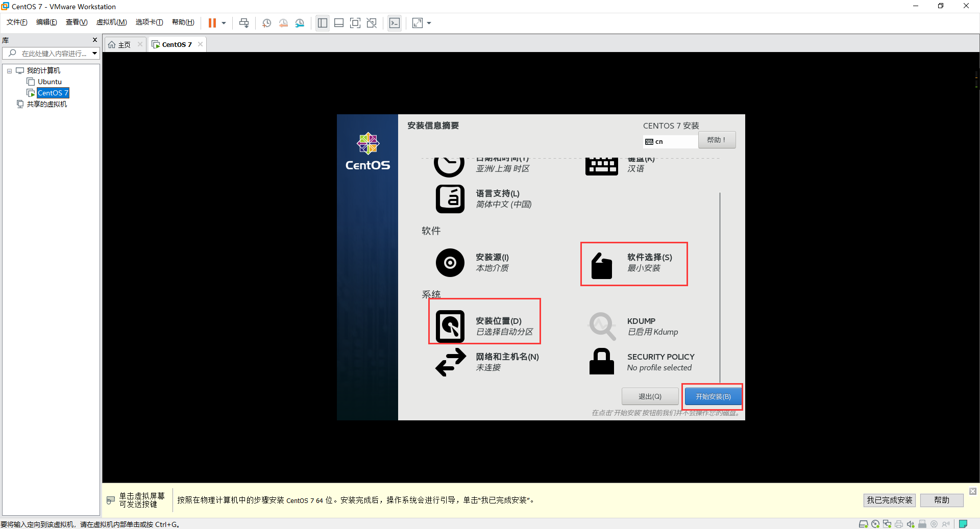
Task: Open the power options dropdown next to pause
Action: coord(224,23)
